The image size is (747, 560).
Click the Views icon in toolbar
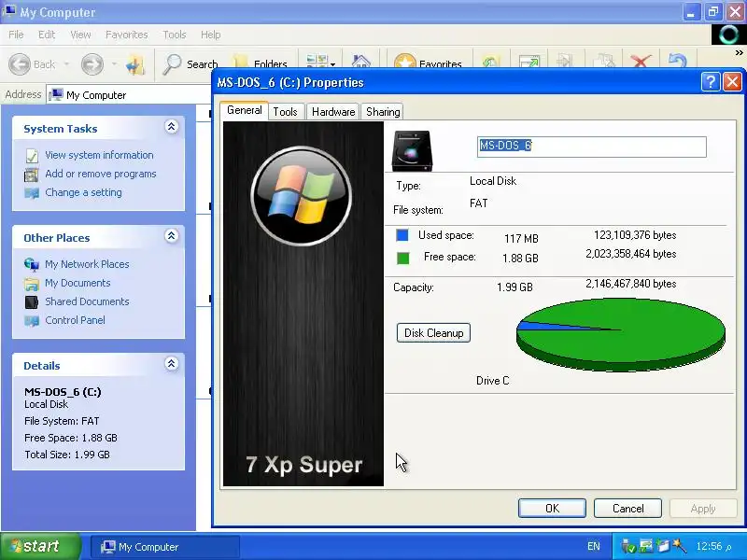[x=317, y=62]
